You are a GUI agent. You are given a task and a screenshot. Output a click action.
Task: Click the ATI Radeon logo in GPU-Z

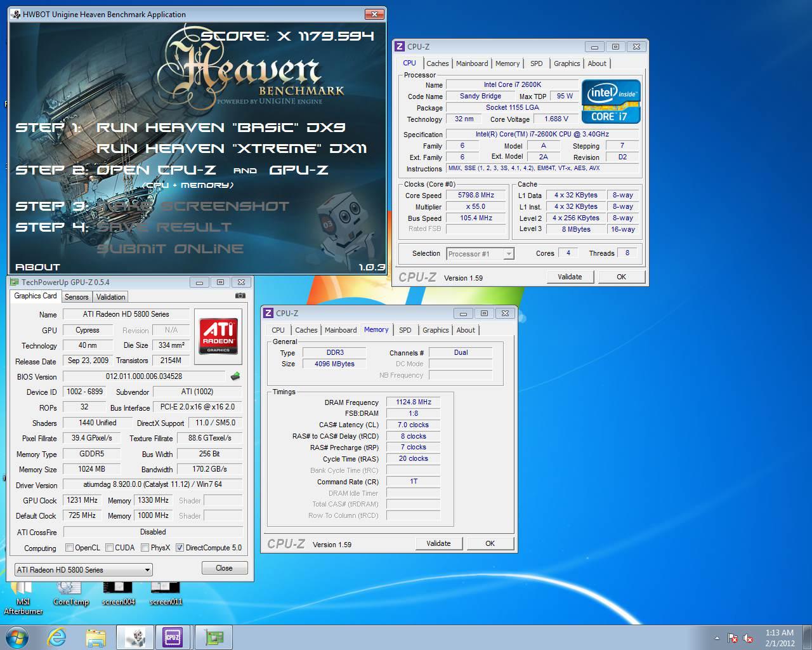coord(219,336)
